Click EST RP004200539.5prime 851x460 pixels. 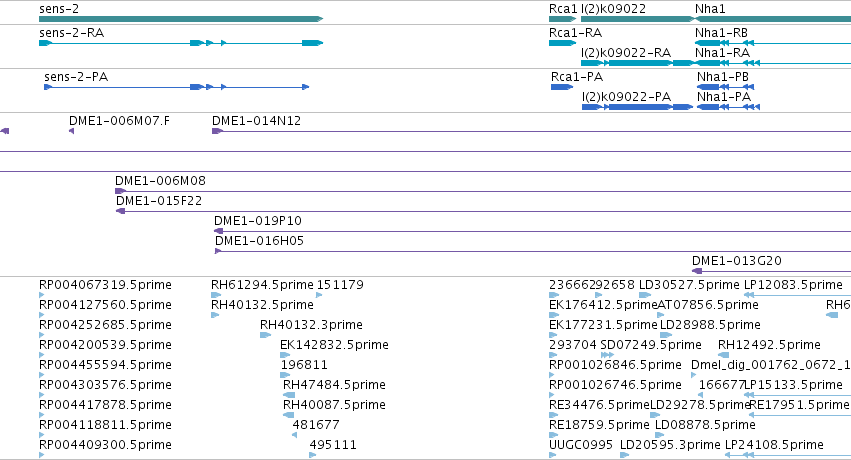click(x=105, y=344)
